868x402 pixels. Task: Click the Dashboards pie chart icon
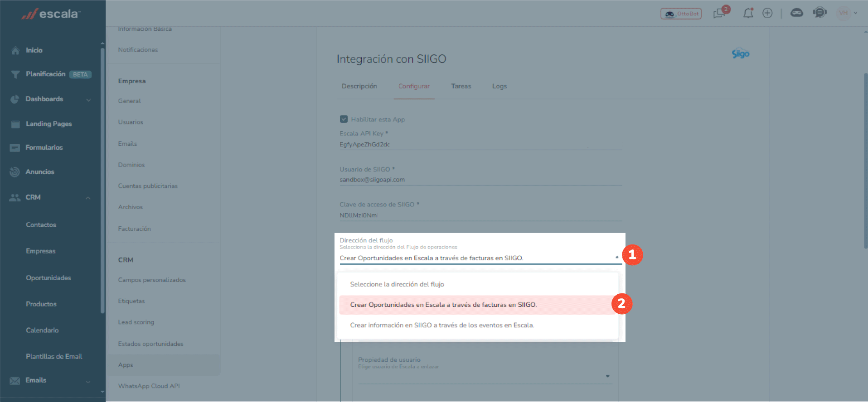click(15, 99)
